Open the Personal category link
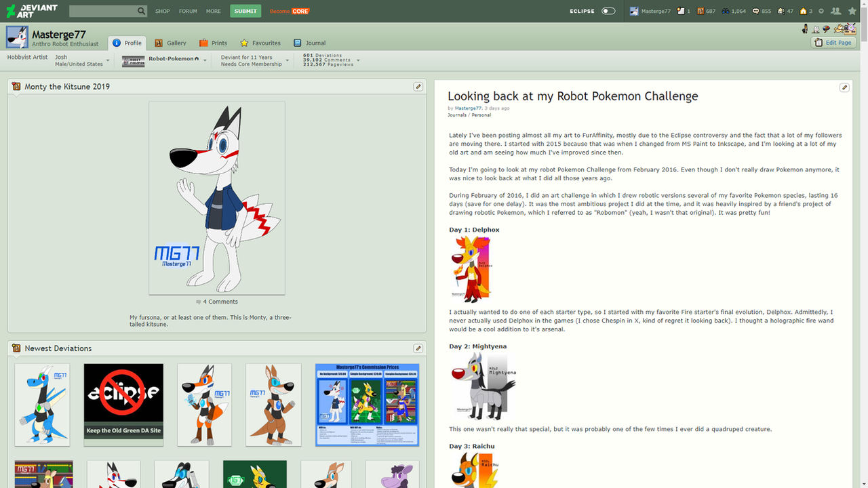 (481, 115)
